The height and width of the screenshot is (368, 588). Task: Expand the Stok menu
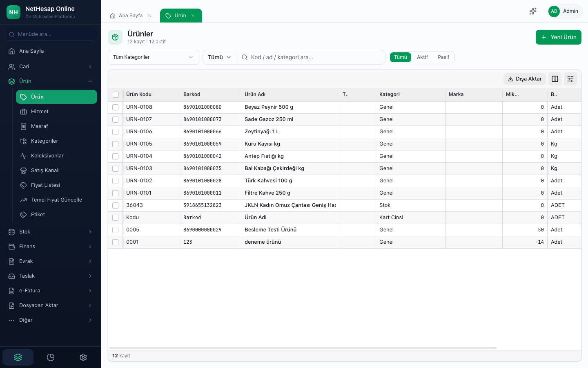tap(51, 232)
